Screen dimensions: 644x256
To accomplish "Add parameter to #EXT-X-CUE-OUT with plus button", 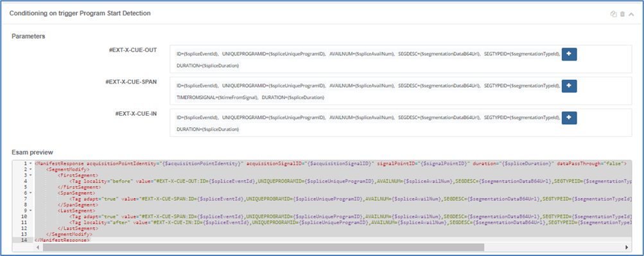I will [x=570, y=54].
